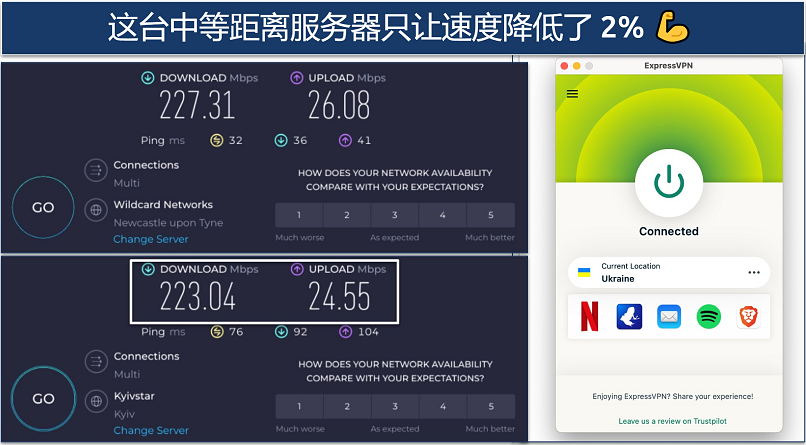Open the Mail shortcut

(x=669, y=317)
